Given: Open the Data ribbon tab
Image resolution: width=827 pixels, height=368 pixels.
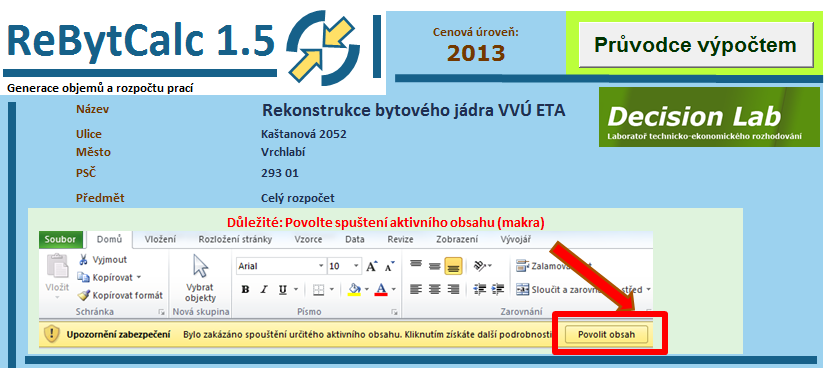Looking at the screenshot, I should click(355, 239).
